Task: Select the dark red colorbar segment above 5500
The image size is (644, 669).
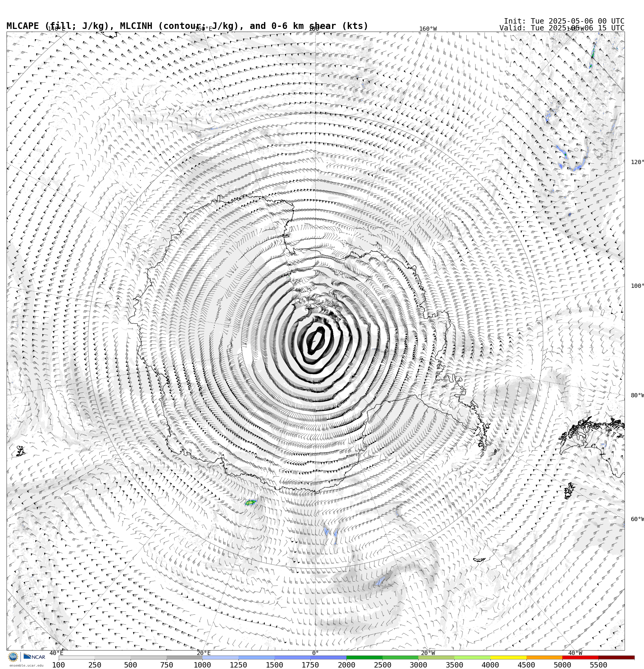Action: coord(616,657)
